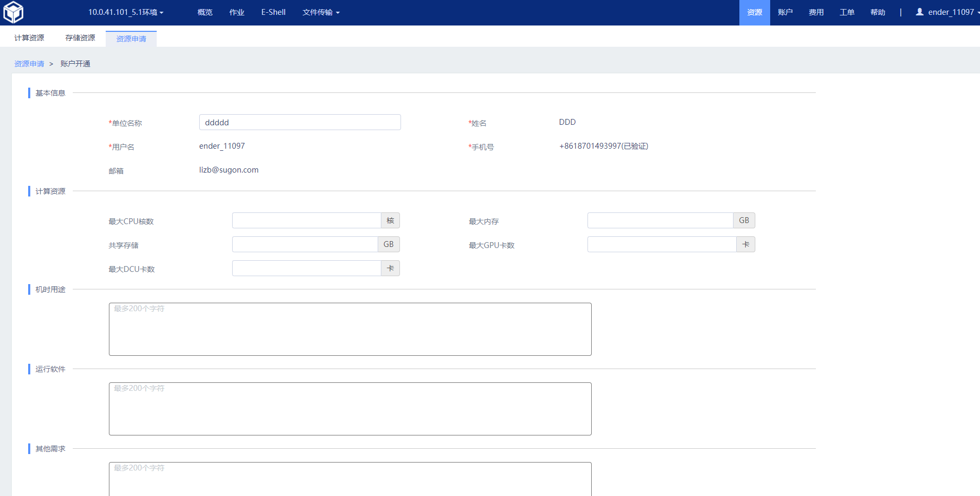Image resolution: width=980 pixels, height=496 pixels.
Task: Go to the 概览 menu item
Action: [204, 12]
